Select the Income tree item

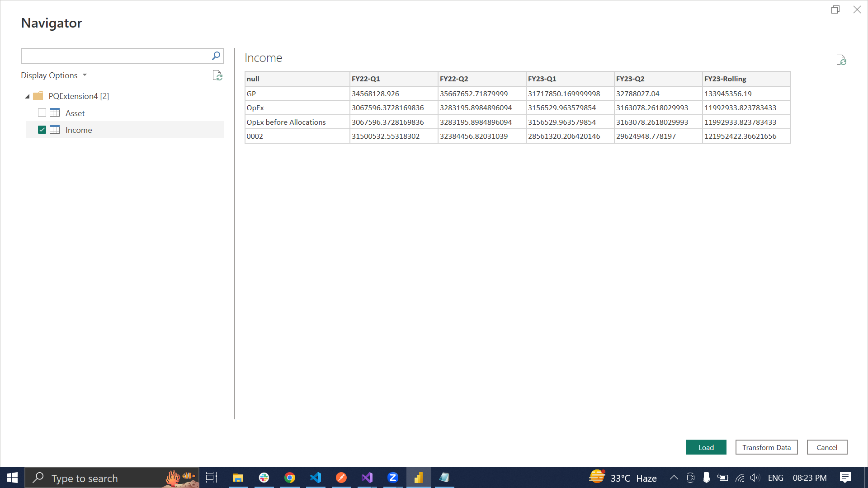click(125, 130)
